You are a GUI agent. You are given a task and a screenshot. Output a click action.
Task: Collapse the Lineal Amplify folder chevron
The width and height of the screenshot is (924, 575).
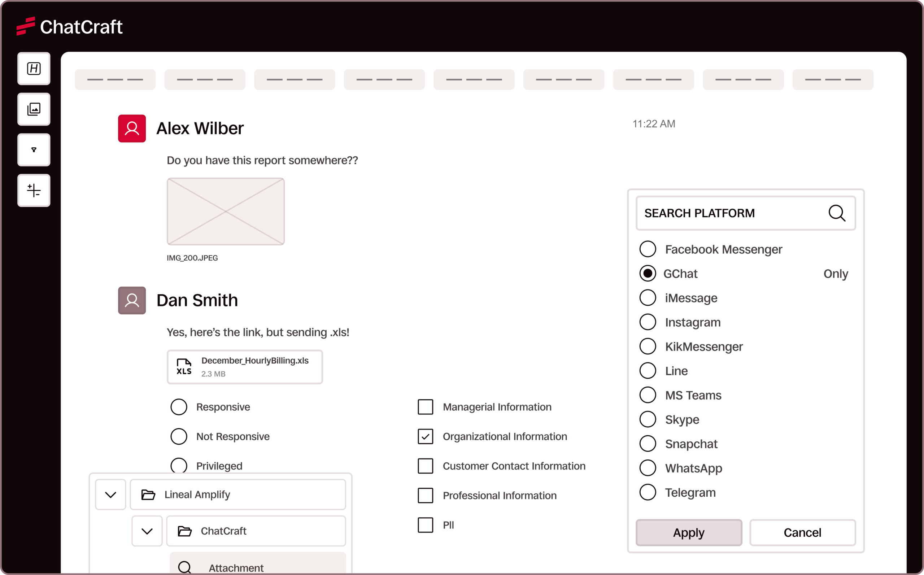click(x=111, y=495)
